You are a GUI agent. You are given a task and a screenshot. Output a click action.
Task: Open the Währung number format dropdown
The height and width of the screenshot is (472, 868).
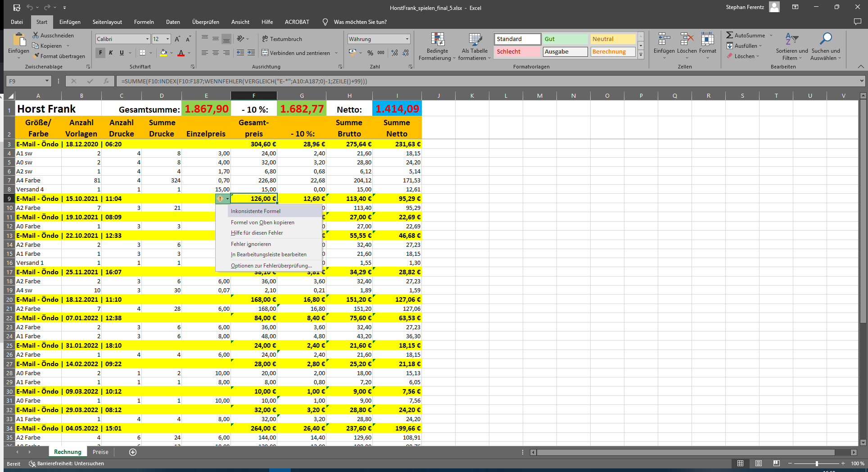click(x=407, y=39)
